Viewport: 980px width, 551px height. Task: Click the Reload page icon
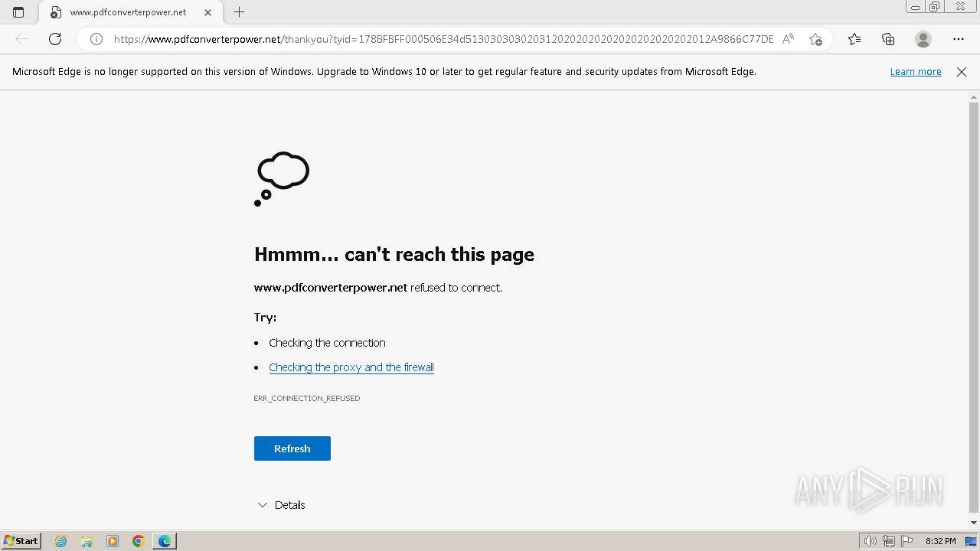click(x=55, y=39)
